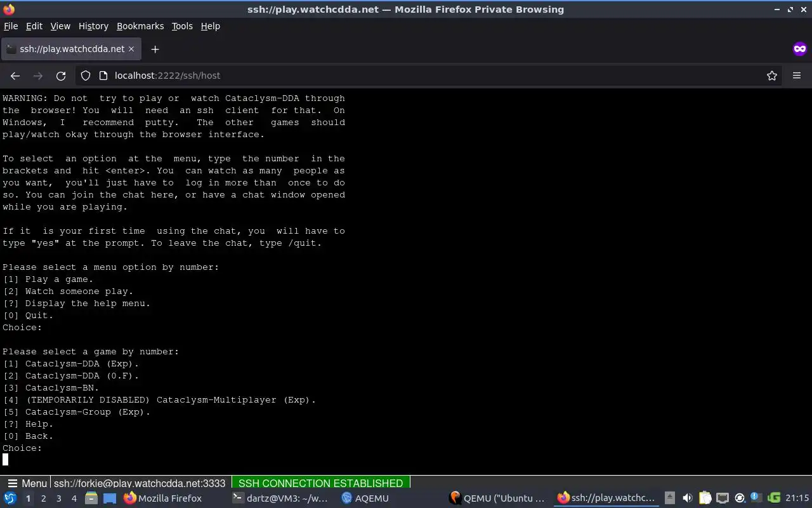This screenshot has height=508, width=812.
Task: Click the green G tray icon
Action: [774, 498]
